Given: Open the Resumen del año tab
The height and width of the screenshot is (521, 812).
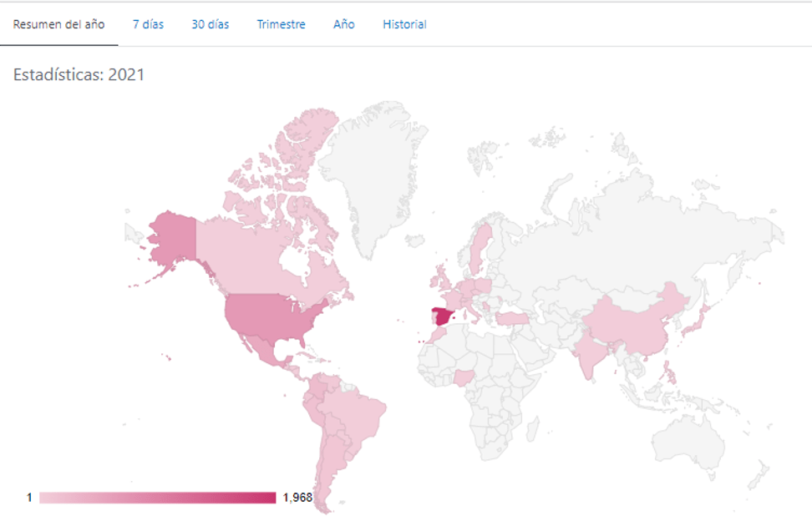Looking at the screenshot, I should 58,24.
